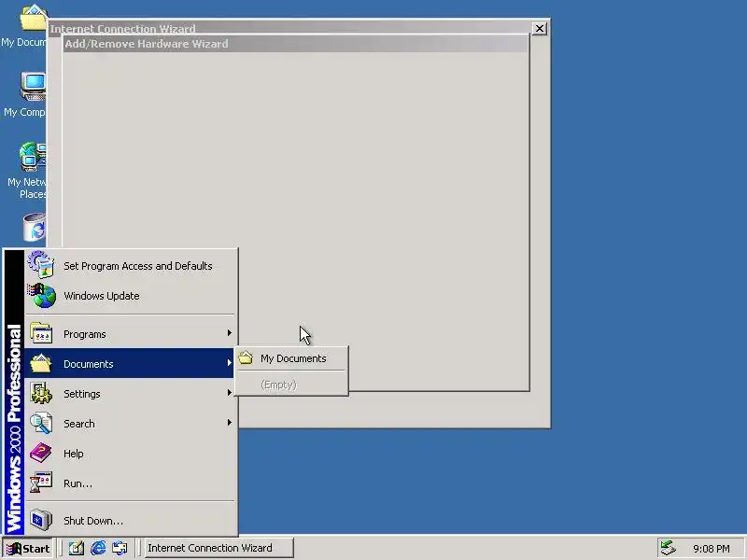The width and height of the screenshot is (747, 560).
Task: Expand the Settings submenu arrow
Action: (229, 393)
